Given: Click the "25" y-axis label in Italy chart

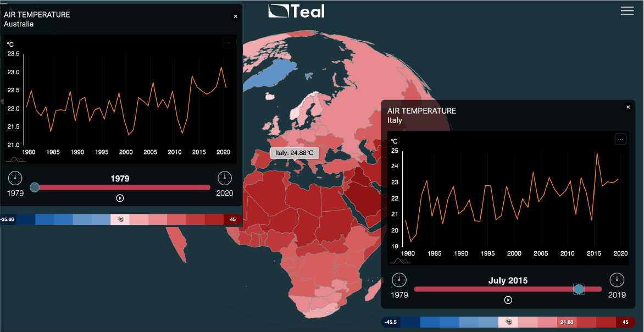Looking at the screenshot, I should pyautogui.click(x=395, y=151).
